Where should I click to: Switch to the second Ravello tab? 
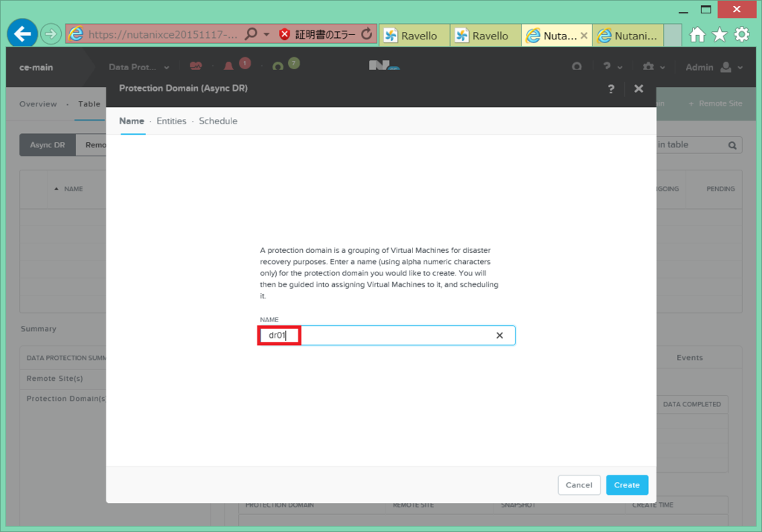pos(485,36)
